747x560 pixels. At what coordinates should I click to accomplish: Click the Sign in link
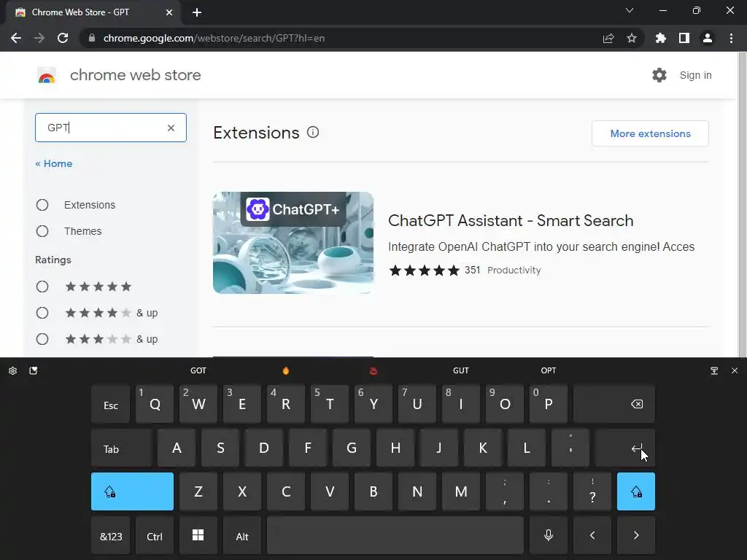pos(695,75)
